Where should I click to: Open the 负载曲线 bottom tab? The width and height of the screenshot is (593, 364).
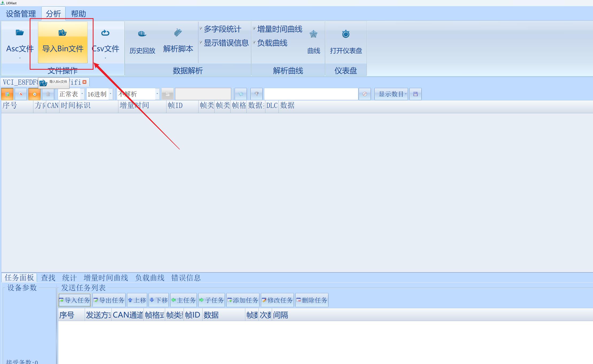tap(150, 278)
